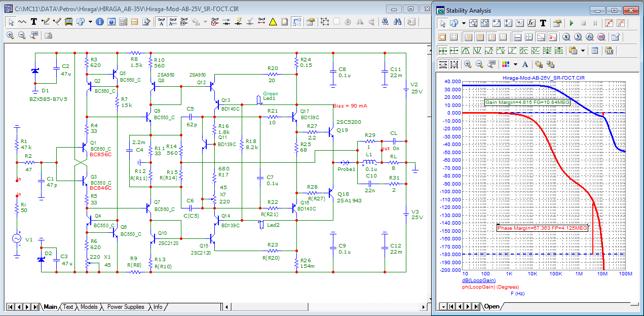Screen dimensions: 644x316
Task: Switch to the Models tab
Action: coord(89,307)
